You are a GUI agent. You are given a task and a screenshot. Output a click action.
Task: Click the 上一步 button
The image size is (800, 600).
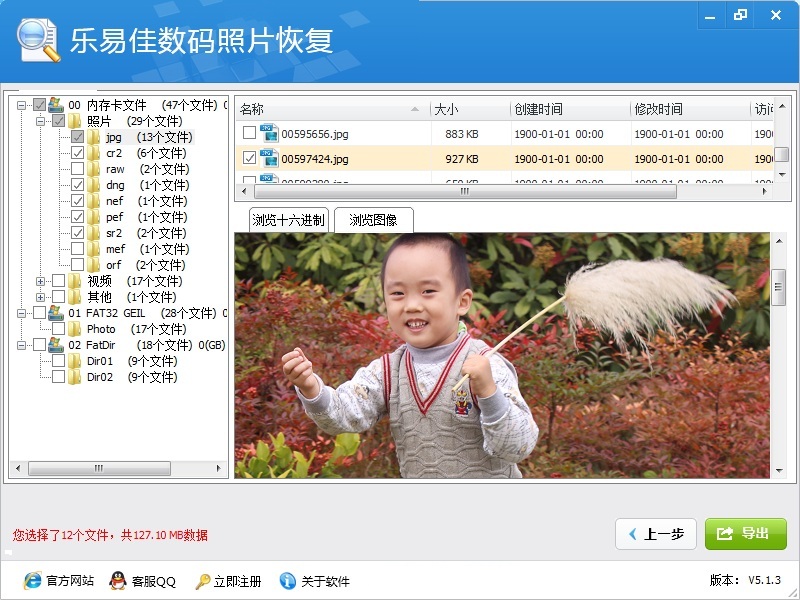(x=655, y=534)
